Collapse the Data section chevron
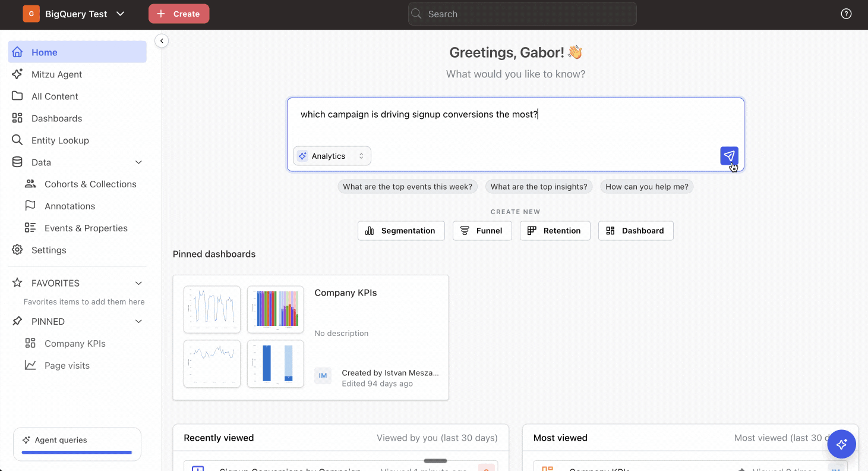868x471 pixels. [x=138, y=162]
